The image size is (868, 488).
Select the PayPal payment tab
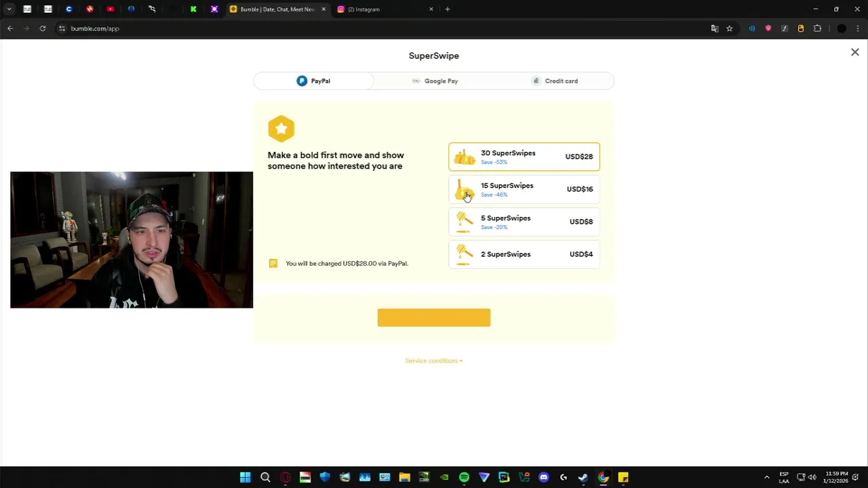(313, 81)
